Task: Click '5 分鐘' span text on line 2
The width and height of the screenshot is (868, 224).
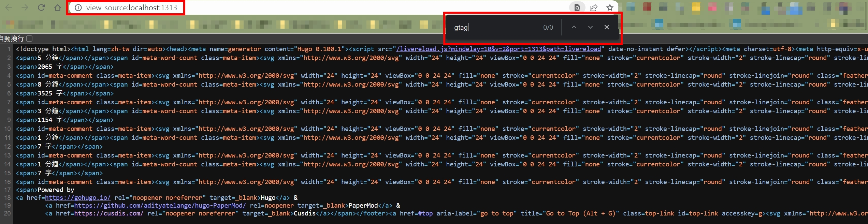Action: click(48, 58)
